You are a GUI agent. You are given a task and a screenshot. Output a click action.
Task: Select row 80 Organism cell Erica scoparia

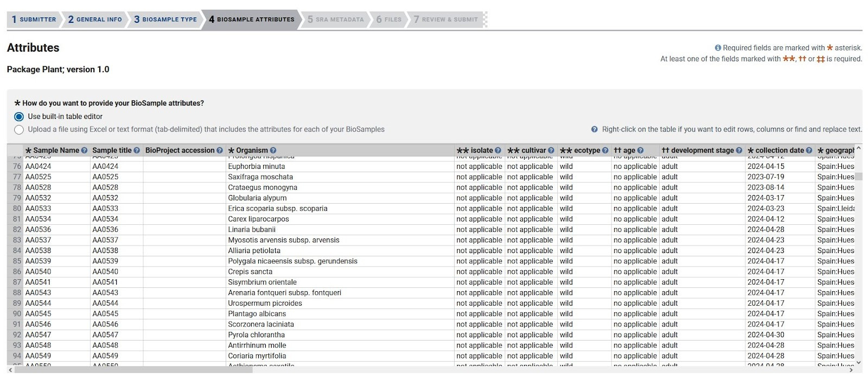click(278, 209)
